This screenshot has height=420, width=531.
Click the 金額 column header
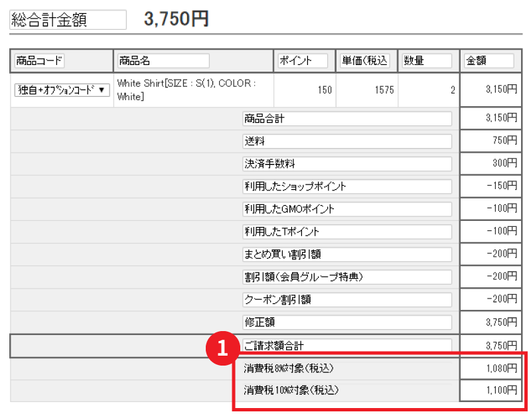(489, 60)
